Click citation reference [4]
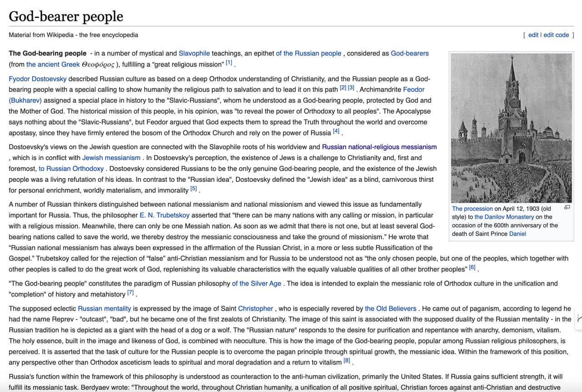The width and height of the screenshot is (582, 392). pos(336,131)
